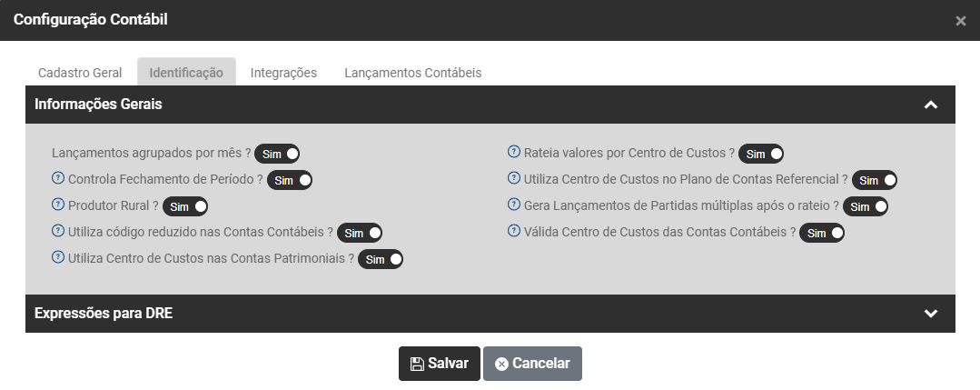This screenshot has width=980, height=390.
Task: Toggle Rateia valores por Centro de Custos
Action: click(x=761, y=154)
